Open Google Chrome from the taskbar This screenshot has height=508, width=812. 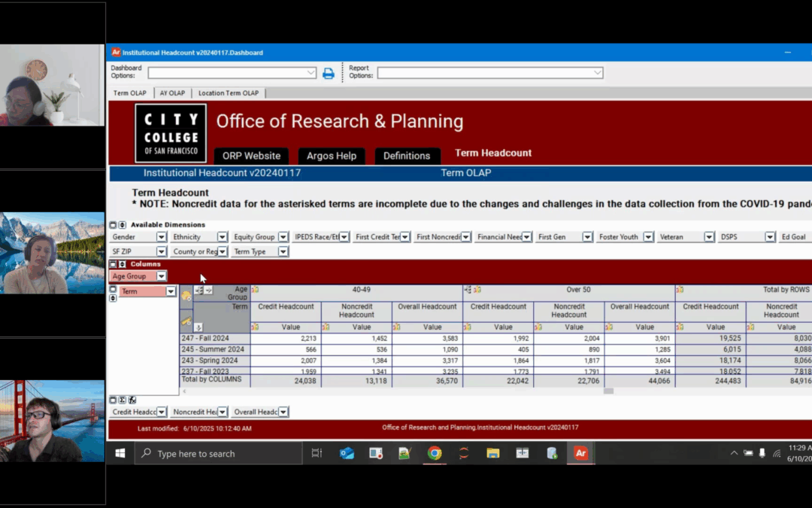(435, 454)
